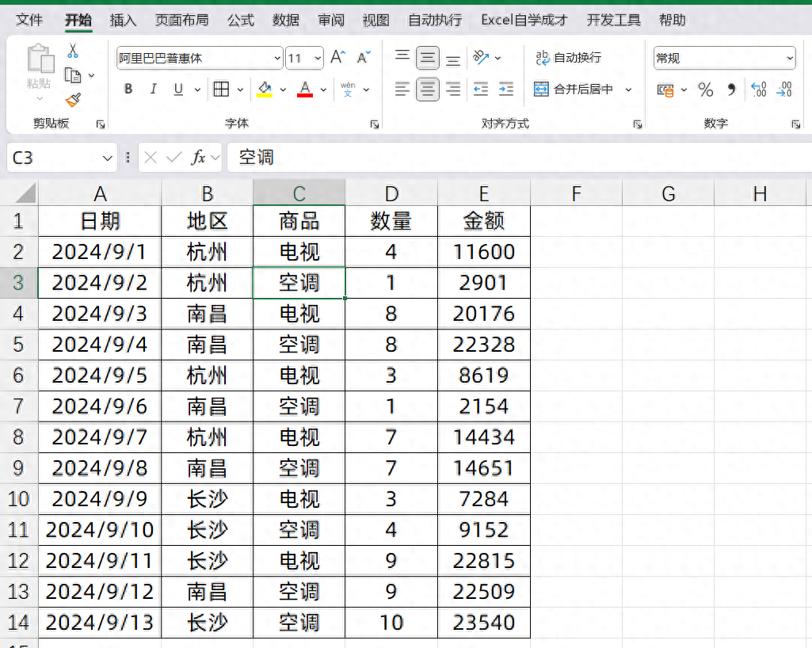Click the align right icon

pos(453,89)
